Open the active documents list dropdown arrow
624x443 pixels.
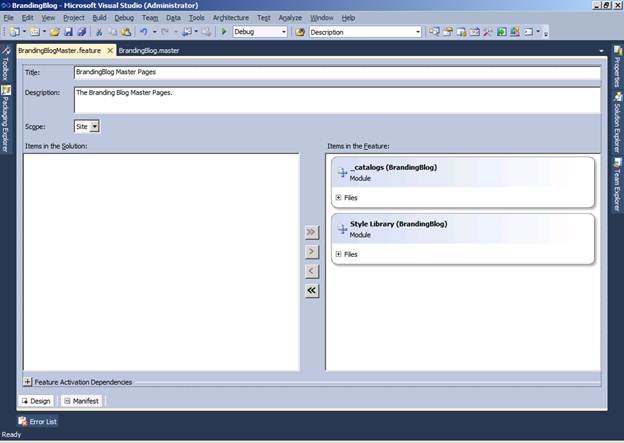coord(601,51)
